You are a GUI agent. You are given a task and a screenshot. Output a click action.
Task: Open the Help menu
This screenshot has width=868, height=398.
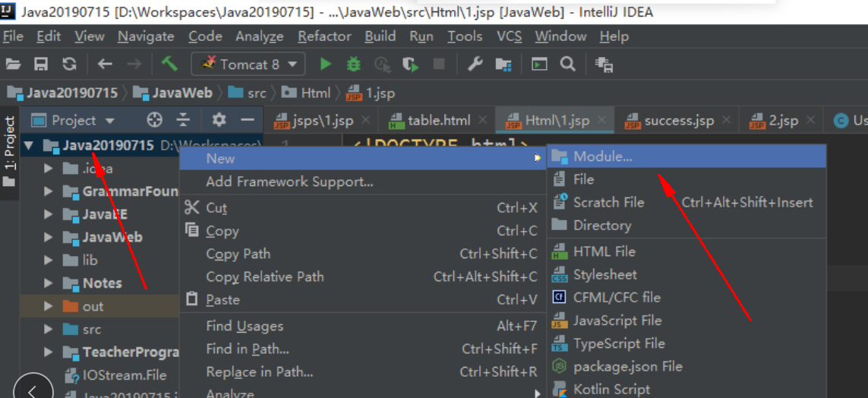[614, 36]
